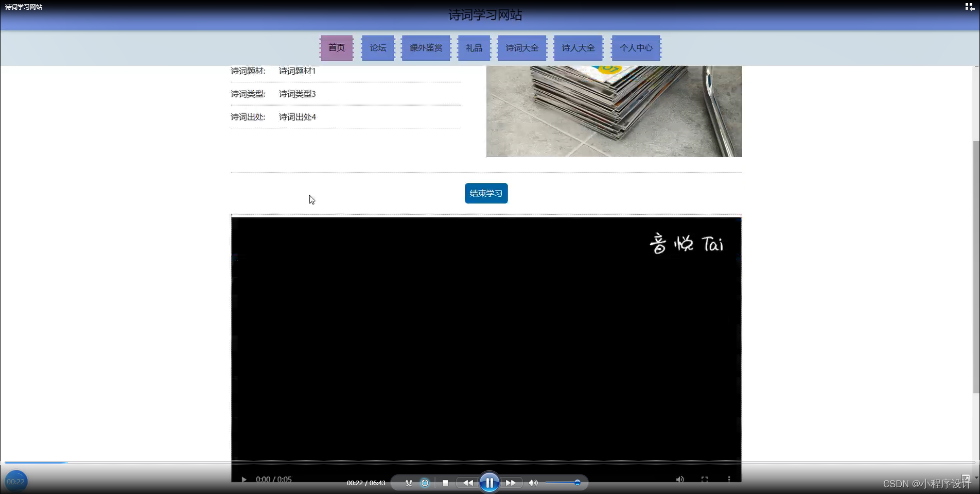Go to the 论坛 forum tab
The width and height of the screenshot is (980, 494).
coord(378,48)
